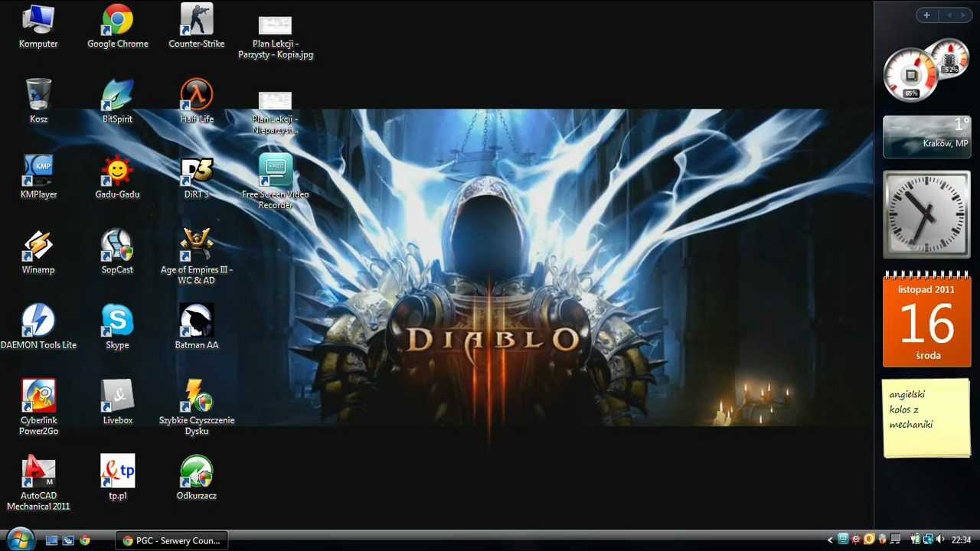Click the memory usage gauge gadget
Screen dimensions: 980x551
click(x=952, y=59)
